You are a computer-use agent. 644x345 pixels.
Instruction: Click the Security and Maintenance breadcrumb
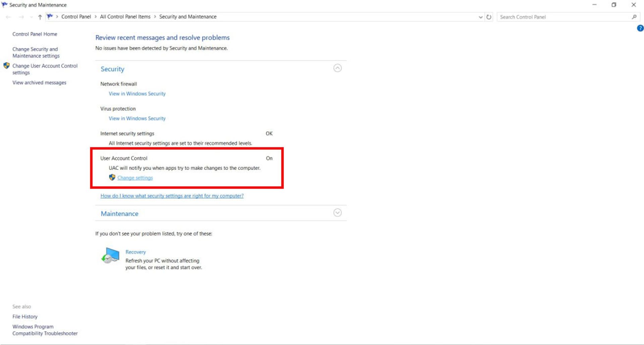coord(188,17)
